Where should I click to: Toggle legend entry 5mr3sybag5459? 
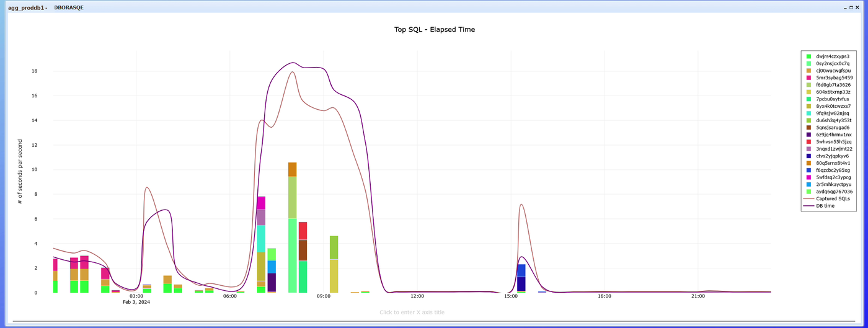click(829, 78)
